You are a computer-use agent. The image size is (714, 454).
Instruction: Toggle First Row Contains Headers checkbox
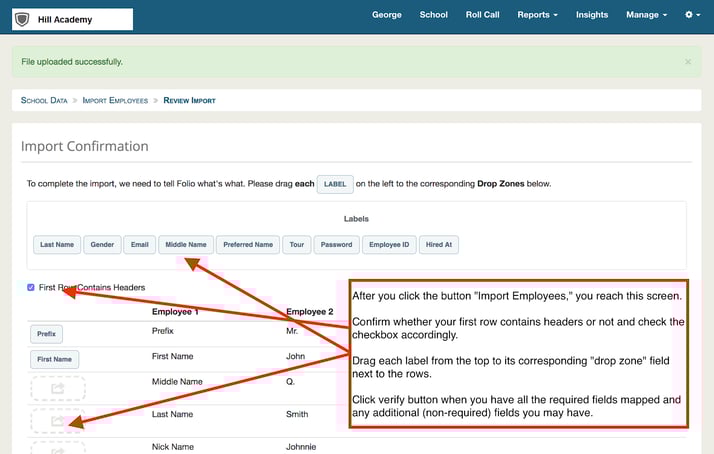click(x=31, y=287)
